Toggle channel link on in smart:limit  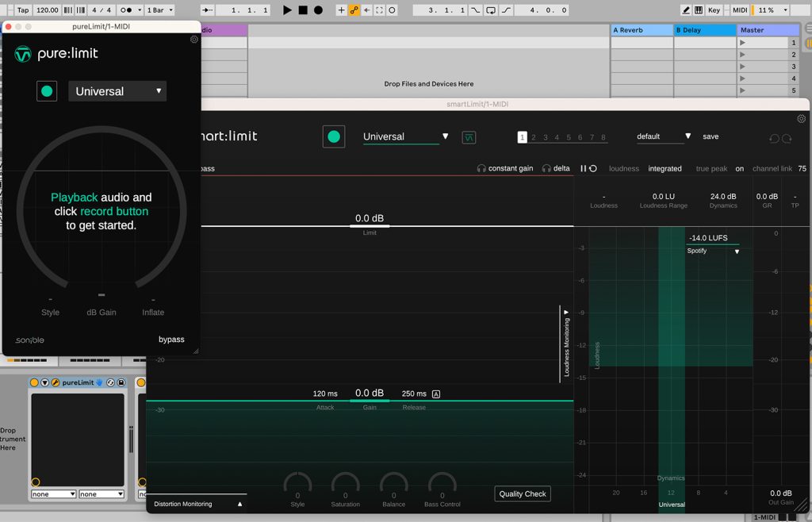click(739, 168)
